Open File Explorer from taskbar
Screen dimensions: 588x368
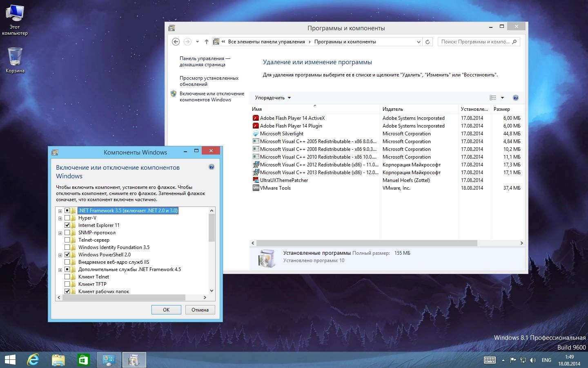[x=58, y=360]
